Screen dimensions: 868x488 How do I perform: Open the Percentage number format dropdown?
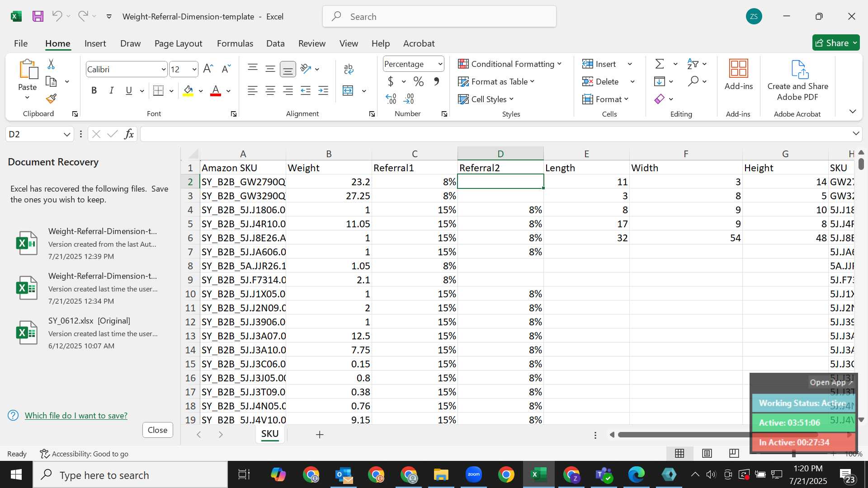pyautogui.click(x=440, y=64)
